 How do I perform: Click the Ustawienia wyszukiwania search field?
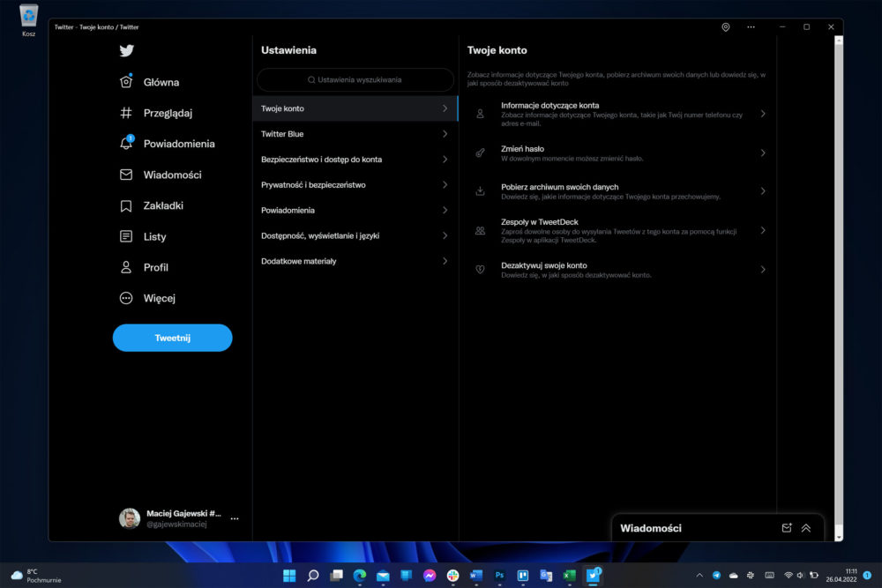(x=355, y=80)
